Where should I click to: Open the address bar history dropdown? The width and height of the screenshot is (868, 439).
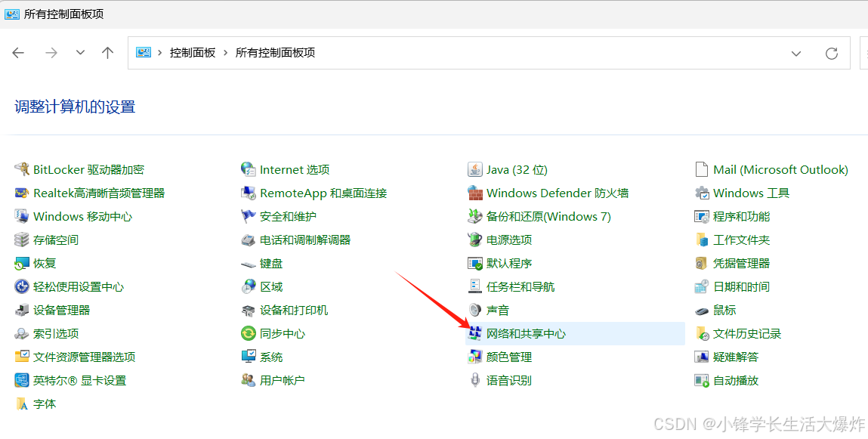(x=796, y=53)
